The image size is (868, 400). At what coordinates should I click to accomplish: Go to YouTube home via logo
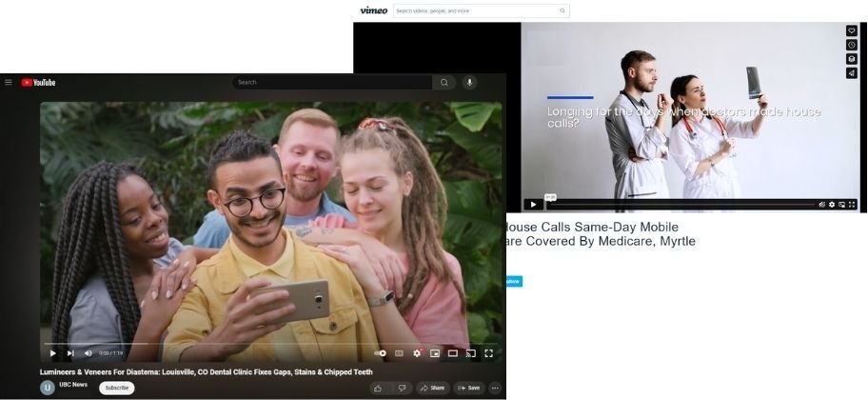coord(39,83)
